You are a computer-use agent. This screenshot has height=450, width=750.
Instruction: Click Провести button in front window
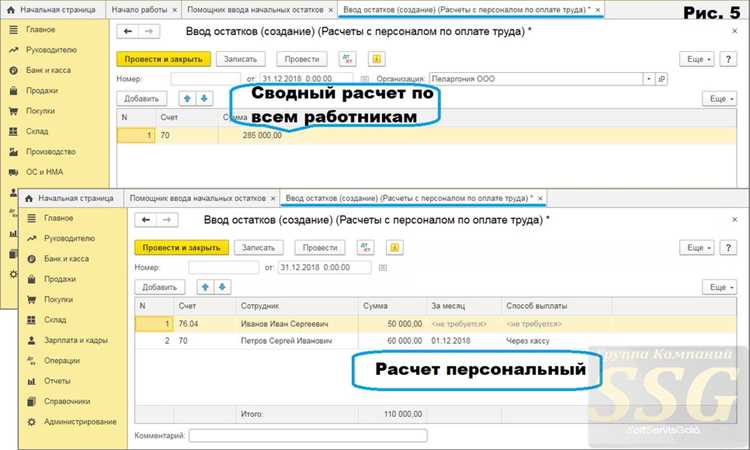click(x=320, y=247)
